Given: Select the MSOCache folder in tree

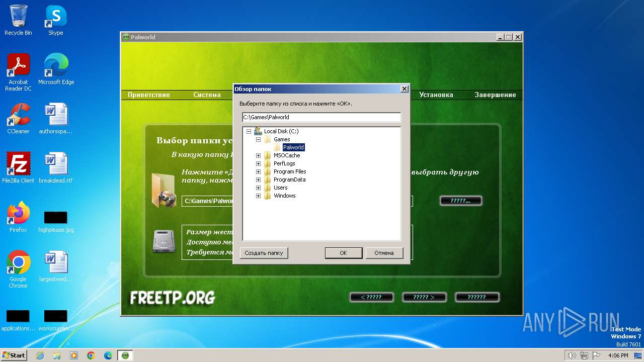Looking at the screenshot, I should (x=287, y=155).
